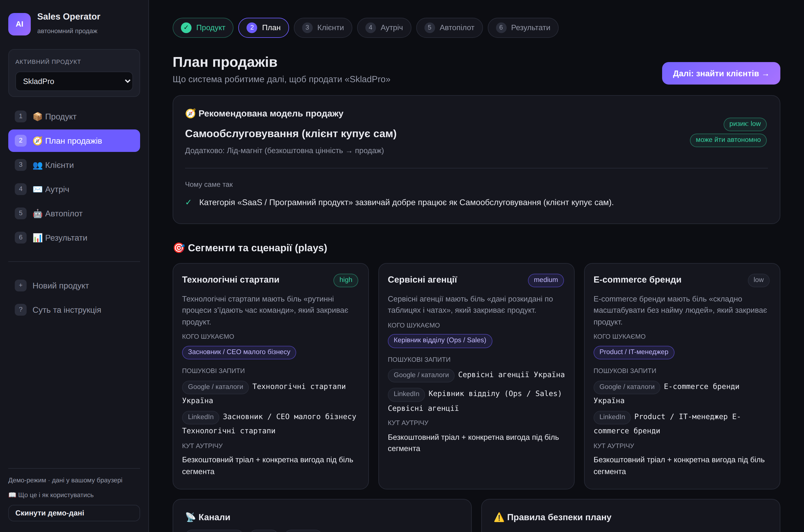
Task: Click Далі: знайти клієнтів button
Action: (721, 73)
